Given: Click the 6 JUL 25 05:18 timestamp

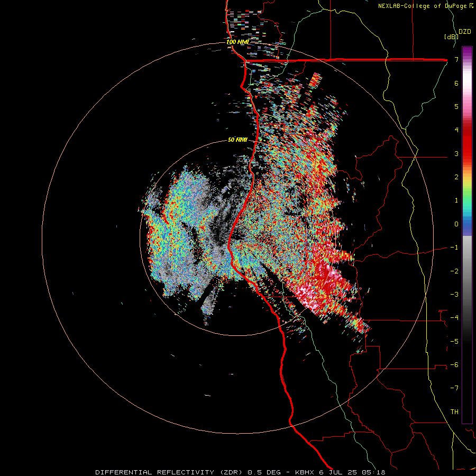Looking at the screenshot, I should tap(352, 472).
